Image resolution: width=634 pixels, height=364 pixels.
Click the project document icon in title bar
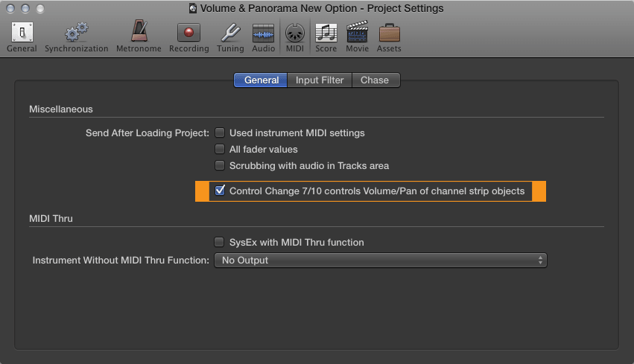click(x=193, y=8)
